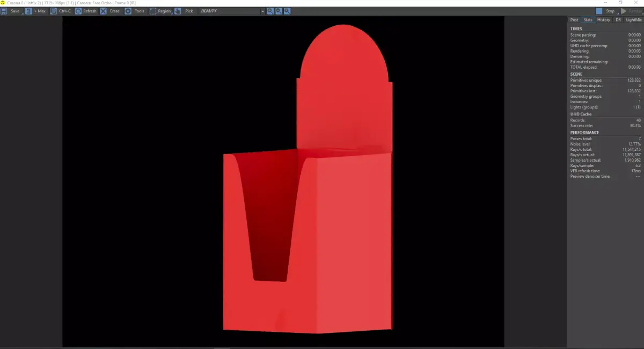Click the zoom out magnifier icon
644x349 pixels.
(280, 11)
